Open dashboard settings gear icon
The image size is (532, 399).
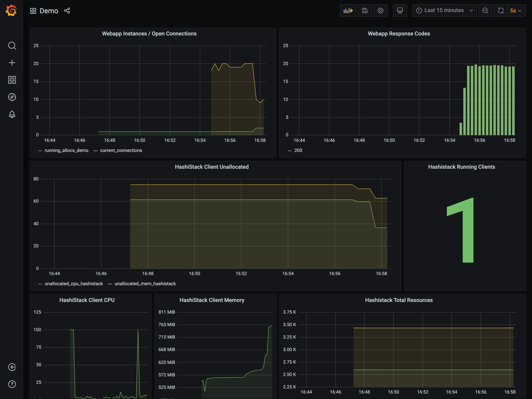(381, 11)
